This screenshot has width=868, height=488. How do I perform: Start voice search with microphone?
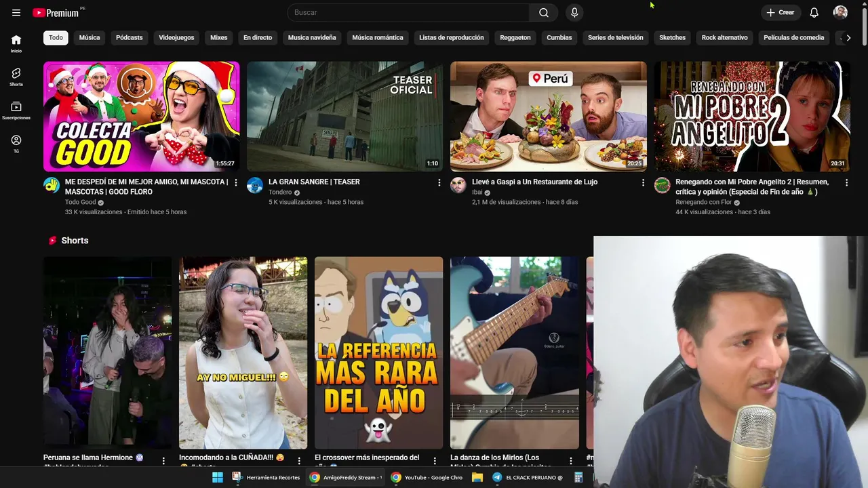(x=574, y=12)
